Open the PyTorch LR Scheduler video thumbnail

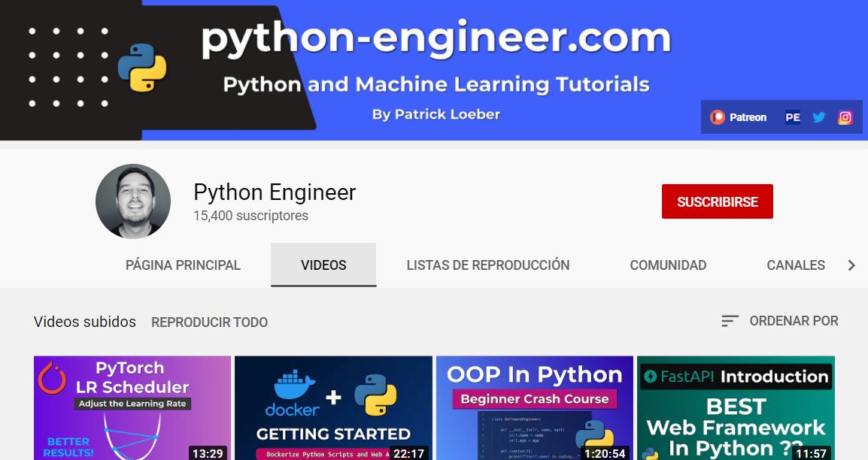pyautogui.click(x=132, y=408)
